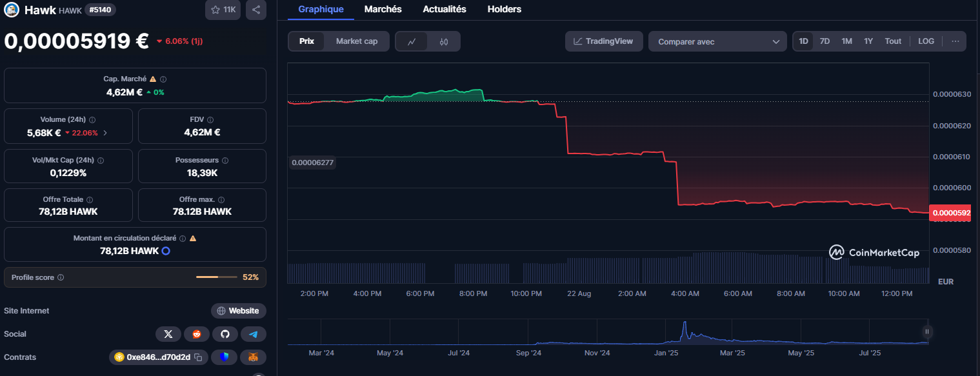The height and width of the screenshot is (376, 980).
Task: Open the Holders tab
Action: 505,10
